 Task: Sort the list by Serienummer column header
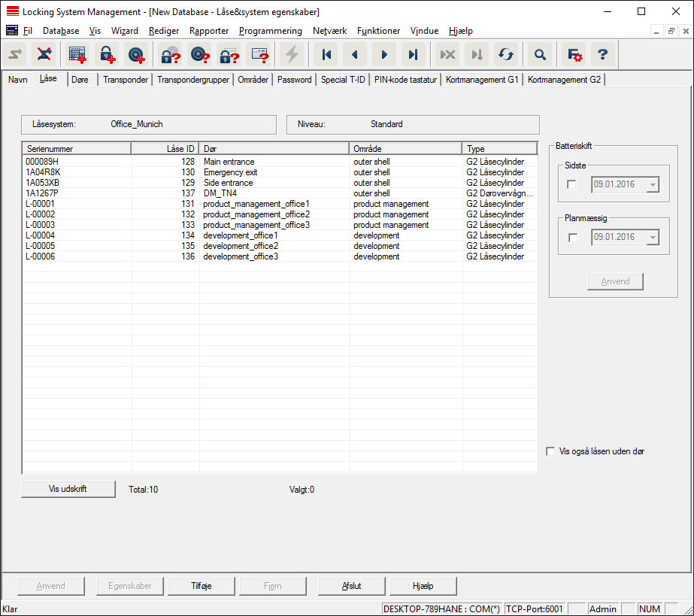[x=77, y=149]
